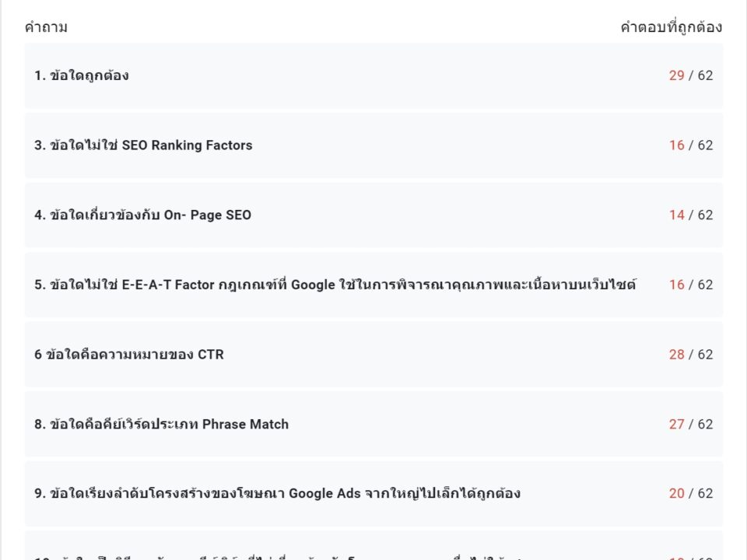The height and width of the screenshot is (560, 747).
Task: Click the 20 / 62 Google Ads score
Action: [x=691, y=493]
